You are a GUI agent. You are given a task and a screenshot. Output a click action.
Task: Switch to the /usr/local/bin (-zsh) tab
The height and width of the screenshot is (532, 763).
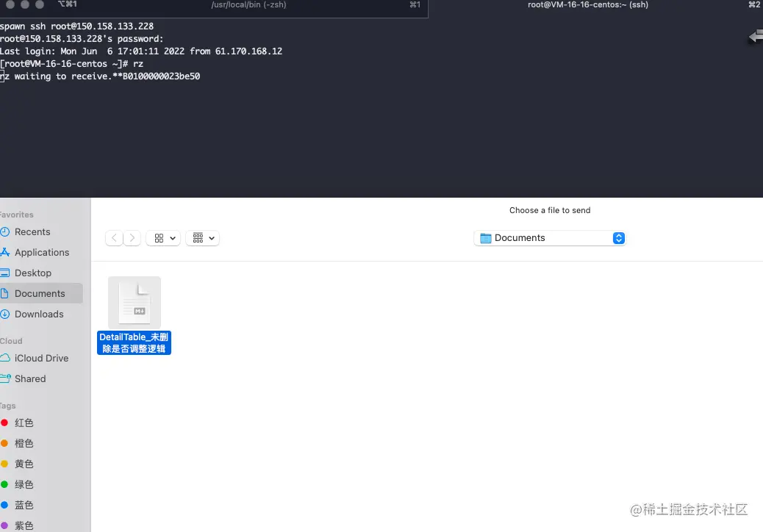[248, 5]
